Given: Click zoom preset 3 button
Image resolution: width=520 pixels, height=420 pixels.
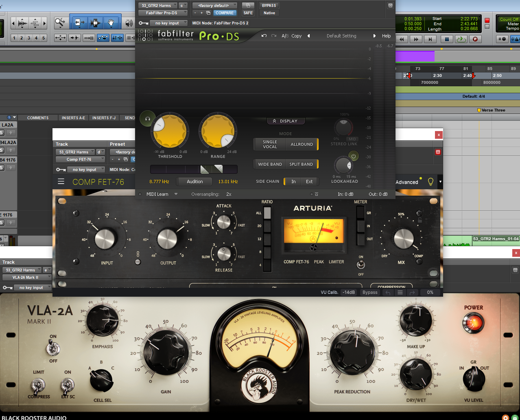Looking at the screenshot, I should pyautogui.click(x=29, y=38).
